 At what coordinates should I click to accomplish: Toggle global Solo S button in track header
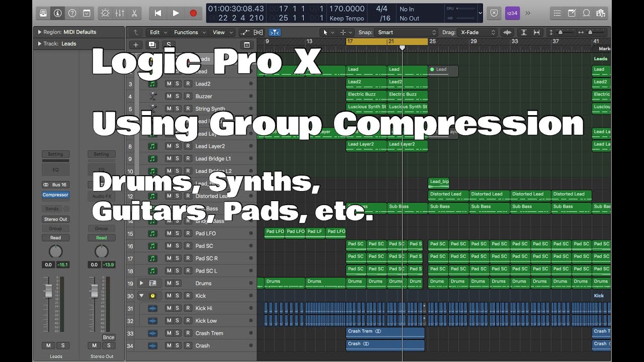168,45
